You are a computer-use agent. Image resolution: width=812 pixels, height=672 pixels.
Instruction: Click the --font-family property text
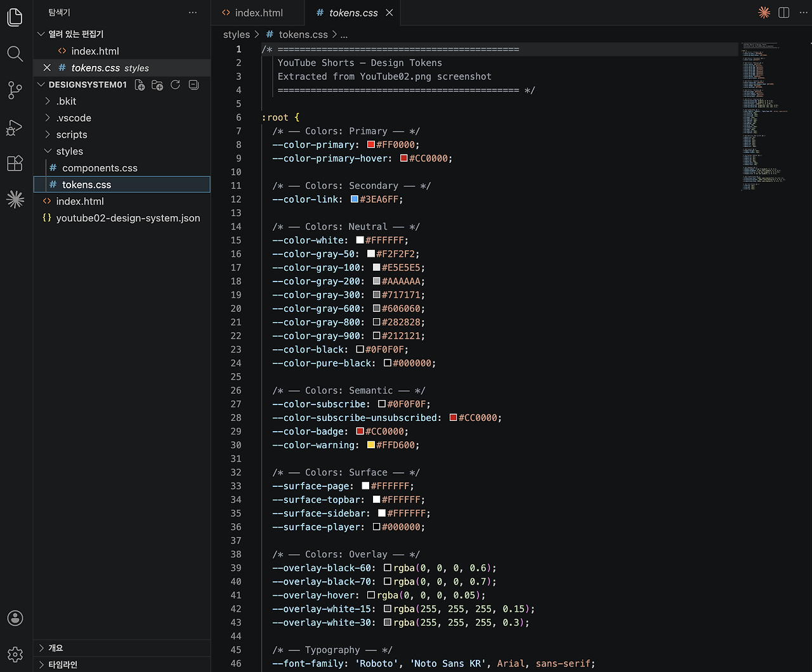(x=308, y=664)
